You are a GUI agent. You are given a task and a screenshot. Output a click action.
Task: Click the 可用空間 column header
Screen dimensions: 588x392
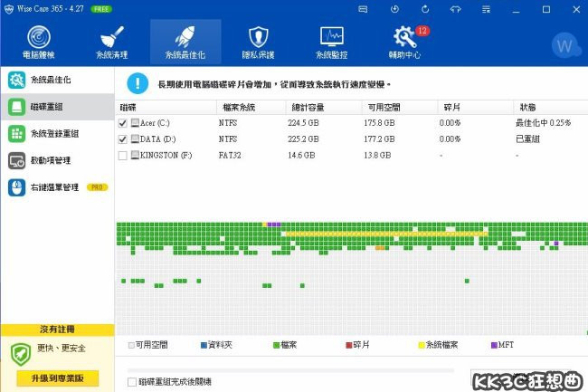click(x=399, y=108)
